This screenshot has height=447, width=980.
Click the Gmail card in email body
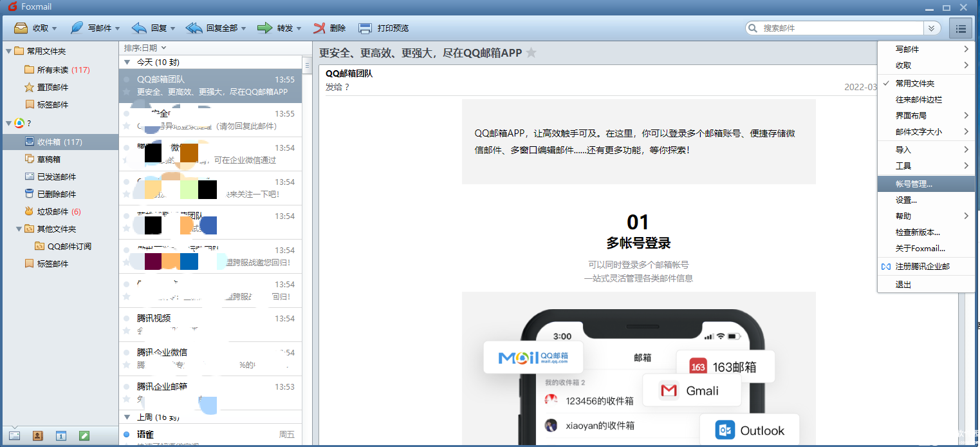[x=692, y=390]
